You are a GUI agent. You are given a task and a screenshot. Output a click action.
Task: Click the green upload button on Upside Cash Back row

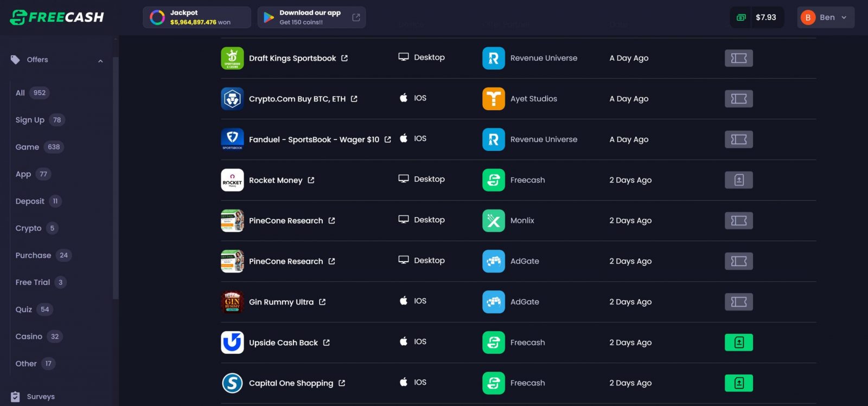click(739, 342)
